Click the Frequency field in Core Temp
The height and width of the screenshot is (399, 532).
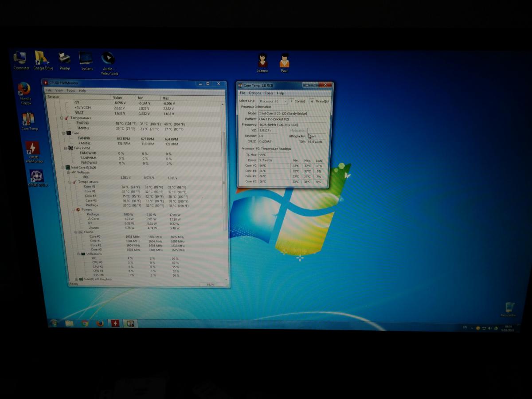point(293,125)
